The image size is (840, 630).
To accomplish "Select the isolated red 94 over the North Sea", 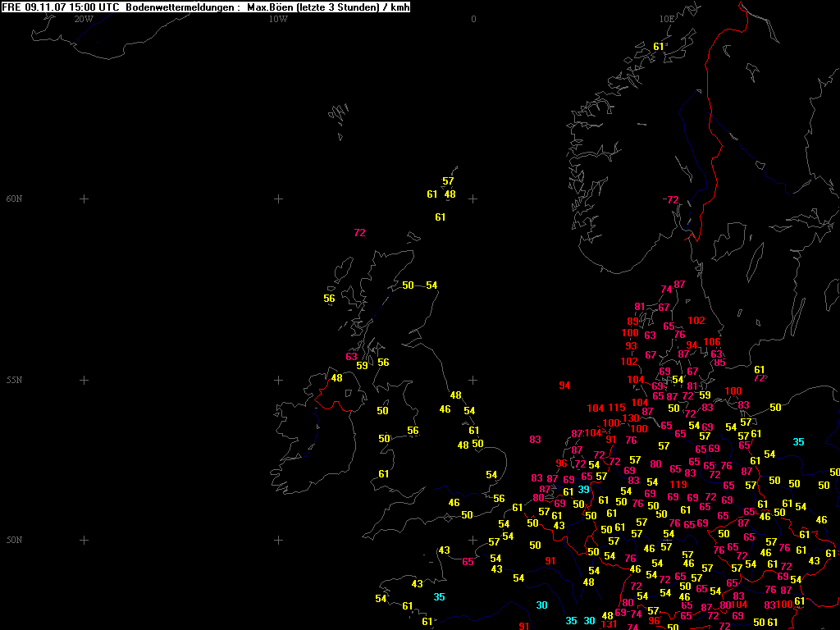I will (x=564, y=386).
